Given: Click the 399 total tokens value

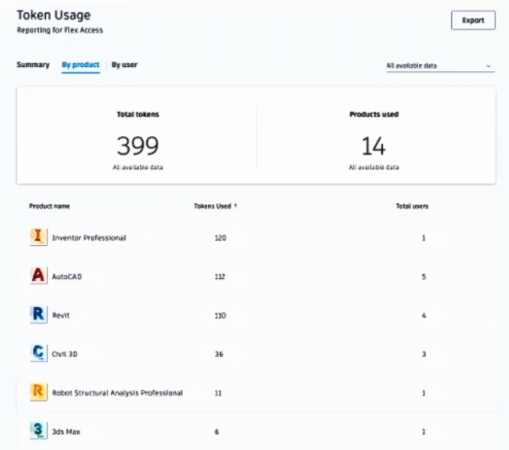Looking at the screenshot, I should point(138,146).
